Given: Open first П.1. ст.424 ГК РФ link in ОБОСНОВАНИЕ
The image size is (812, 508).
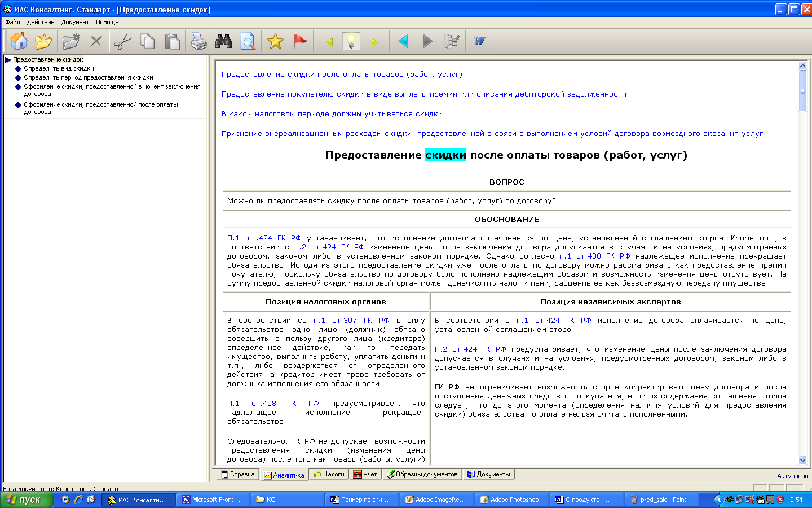Looking at the screenshot, I should 264,238.
